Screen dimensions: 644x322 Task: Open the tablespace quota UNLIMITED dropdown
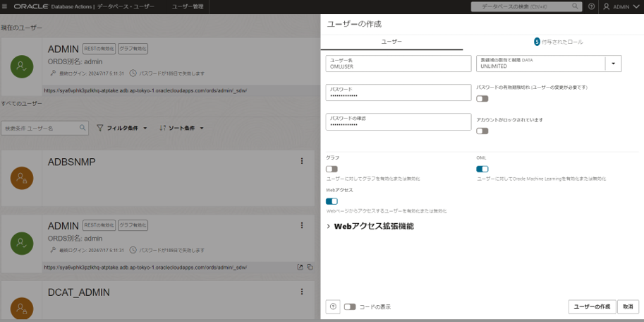click(613, 64)
